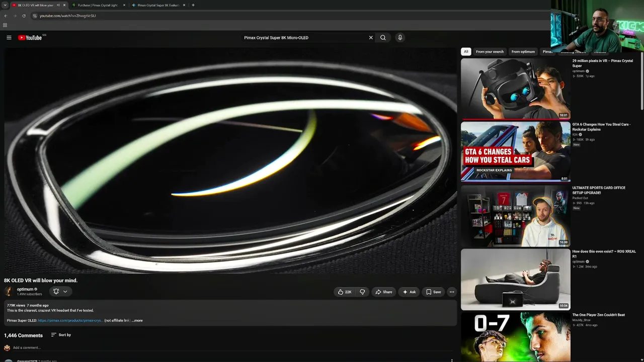Start voice search with the microphone

point(400,38)
